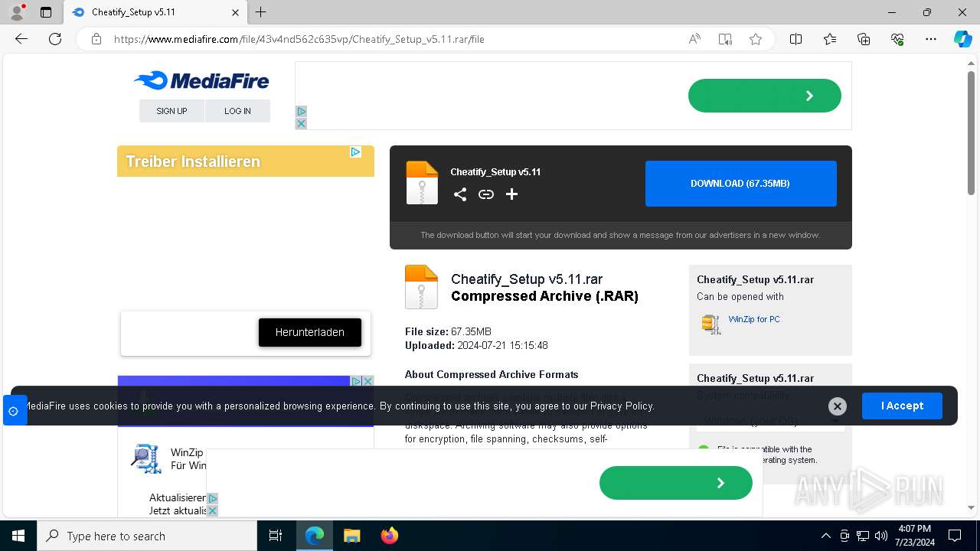The width and height of the screenshot is (980, 551).
Task: Open the tab actions menu icon
Action: tap(46, 12)
